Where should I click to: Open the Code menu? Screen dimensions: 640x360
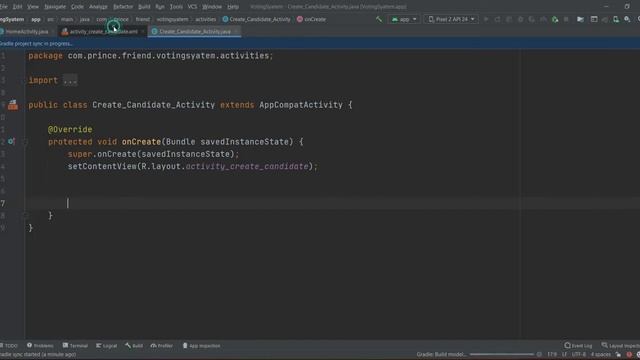[77, 7]
